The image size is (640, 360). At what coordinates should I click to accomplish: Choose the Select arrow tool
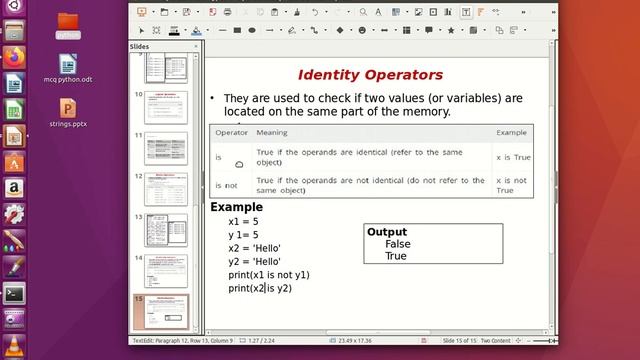(142, 30)
